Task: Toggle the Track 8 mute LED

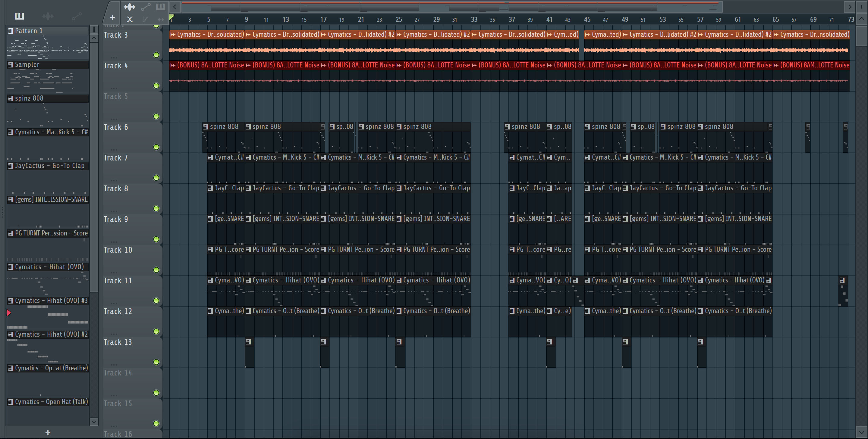Action: (x=156, y=208)
